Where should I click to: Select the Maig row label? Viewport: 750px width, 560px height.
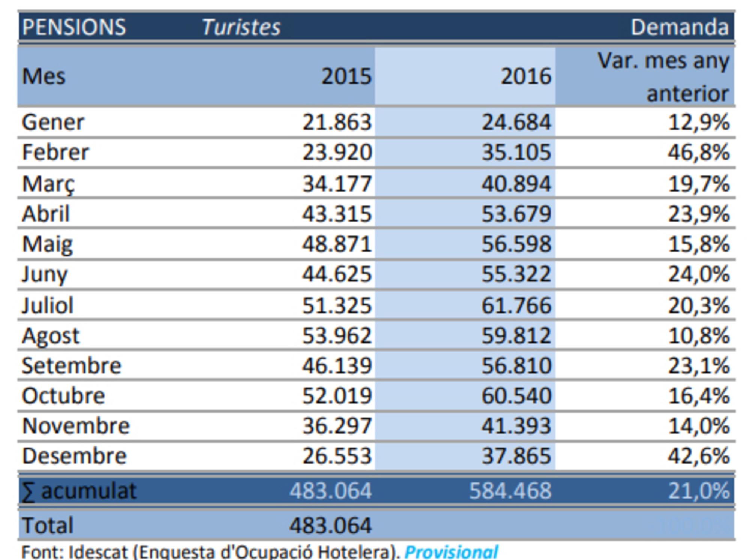pos(47,244)
